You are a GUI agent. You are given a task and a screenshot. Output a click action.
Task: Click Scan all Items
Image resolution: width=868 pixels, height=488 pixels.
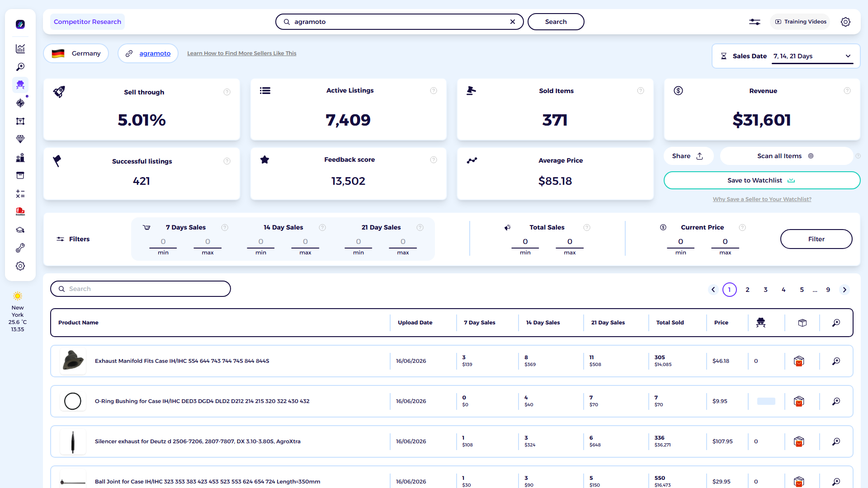786,156
